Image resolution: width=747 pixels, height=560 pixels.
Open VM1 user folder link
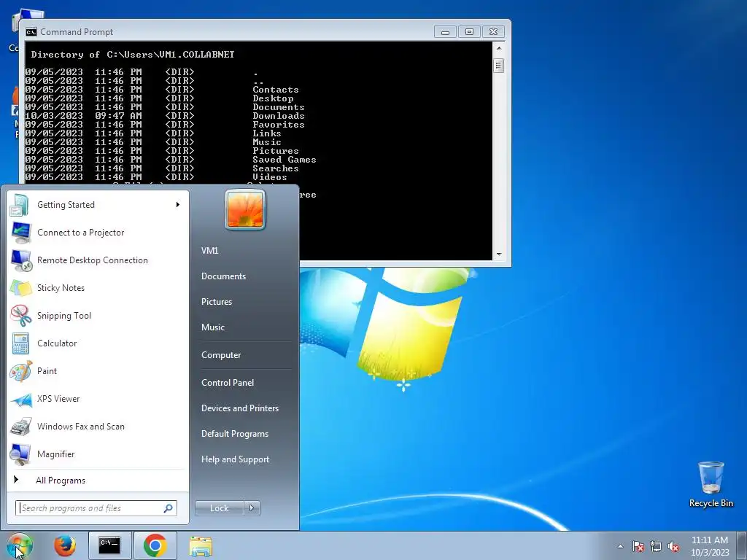pyautogui.click(x=209, y=251)
